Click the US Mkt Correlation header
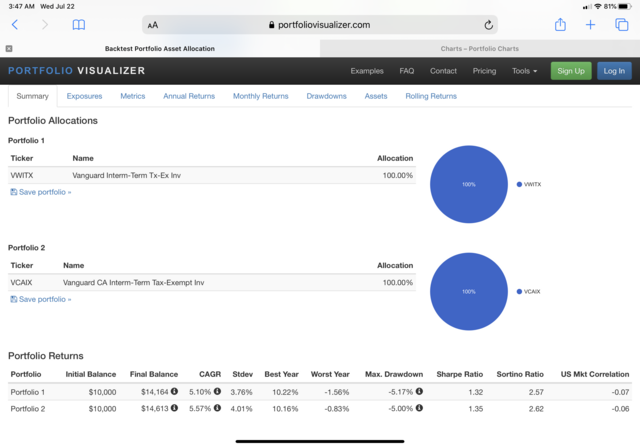The height and width of the screenshot is (447, 640). click(x=595, y=374)
